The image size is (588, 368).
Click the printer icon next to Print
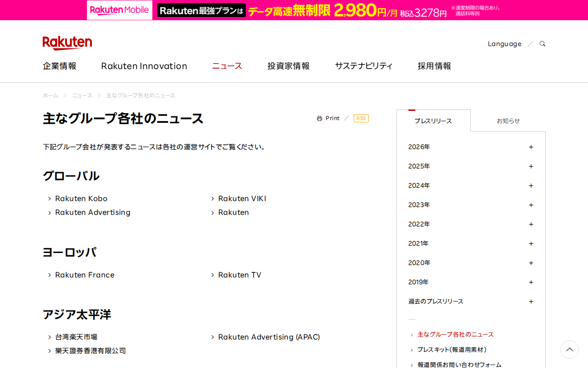point(319,118)
